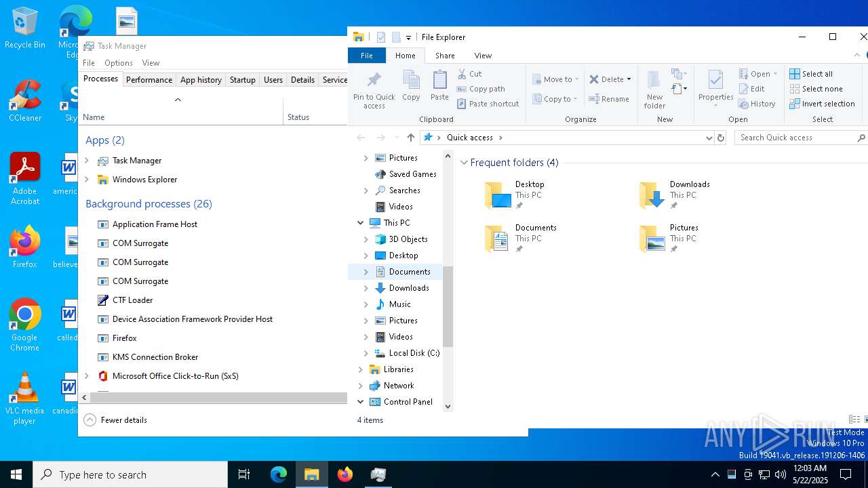The height and width of the screenshot is (488, 868).
Task: Click Paste shortcut in ribbon
Action: tap(488, 104)
